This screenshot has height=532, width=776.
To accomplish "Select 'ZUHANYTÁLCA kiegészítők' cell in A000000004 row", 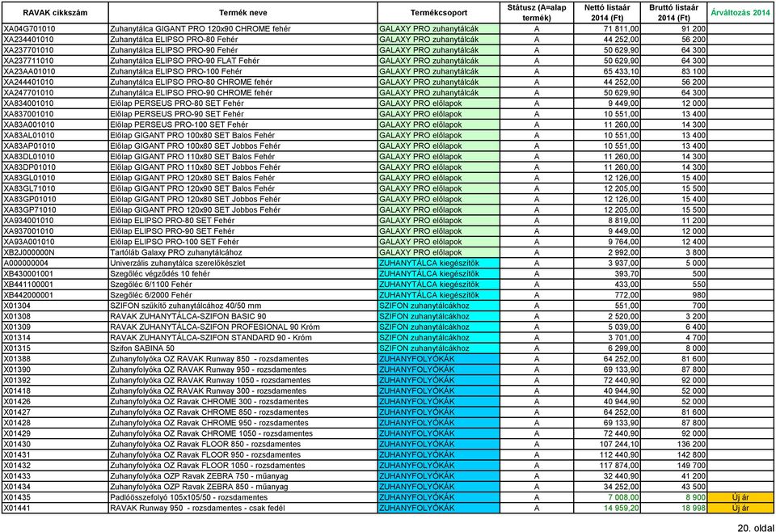I will pos(438,263).
